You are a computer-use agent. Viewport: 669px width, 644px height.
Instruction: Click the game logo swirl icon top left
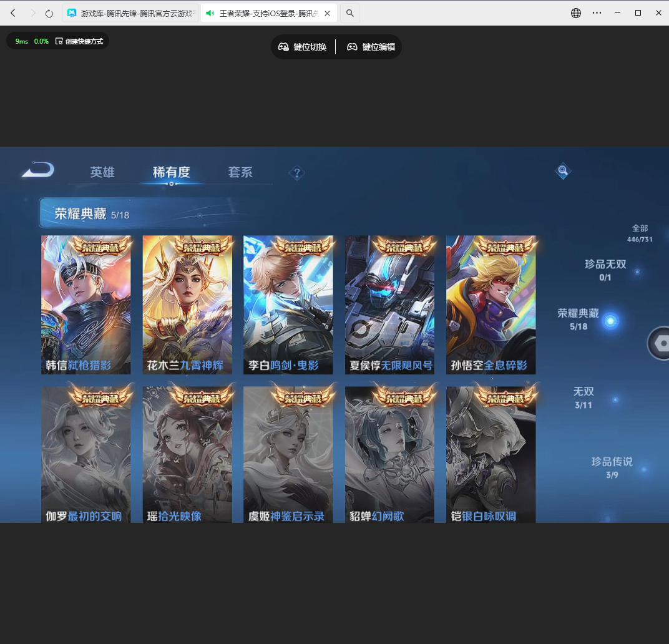(x=37, y=169)
